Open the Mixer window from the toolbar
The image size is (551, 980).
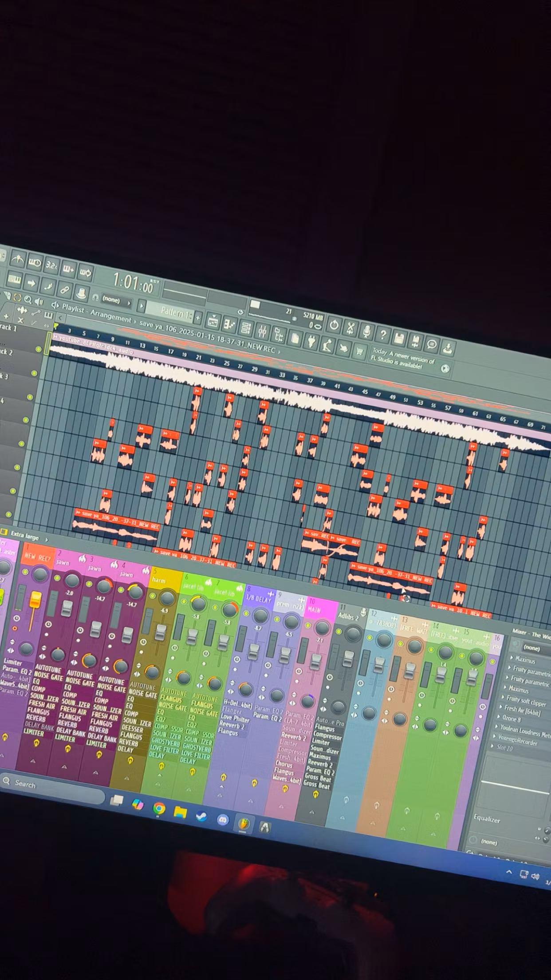point(262,331)
